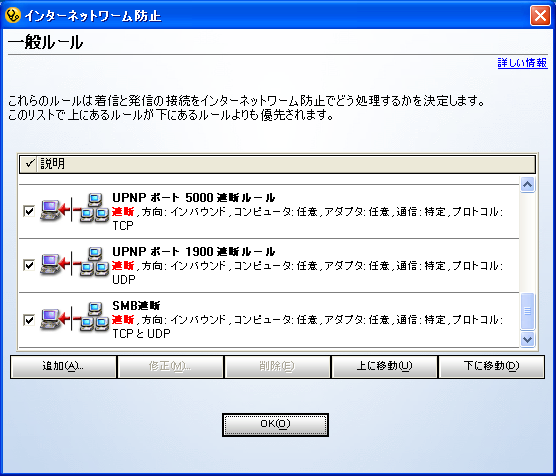Click the inbound block icon for UPNP port 5000 rule

click(x=74, y=208)
